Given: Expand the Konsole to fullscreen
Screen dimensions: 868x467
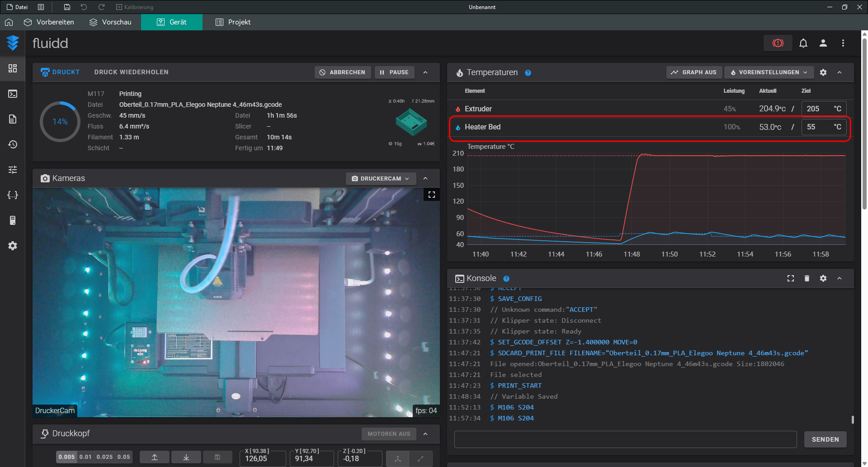Looking at the screenshot, I should [791, 278].
